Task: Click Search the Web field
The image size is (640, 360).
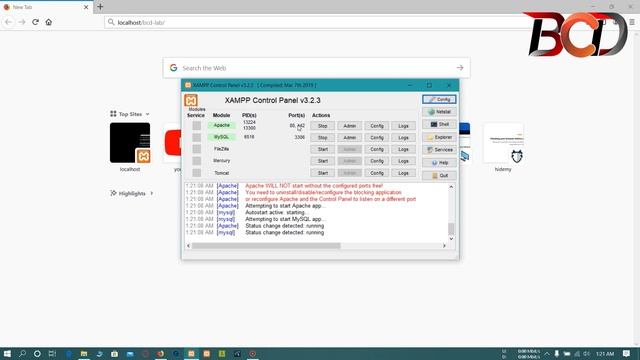Action: (316, 68)
